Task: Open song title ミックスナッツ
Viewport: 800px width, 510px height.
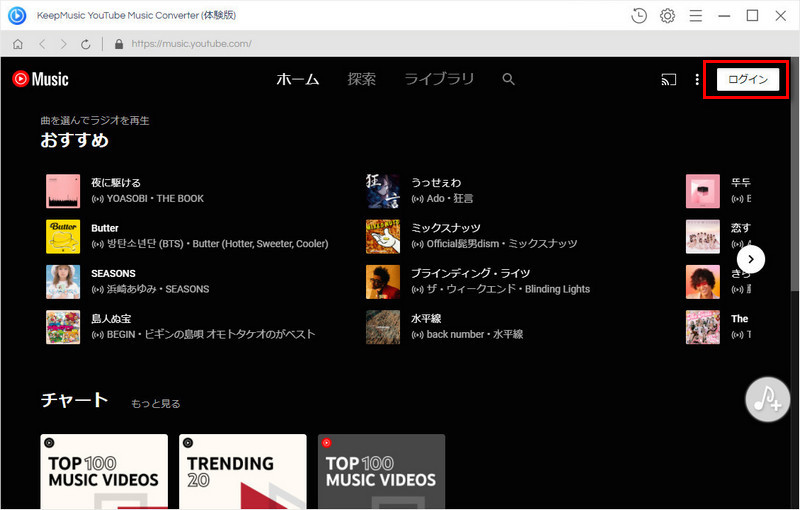Action: [x=445, y=228]
